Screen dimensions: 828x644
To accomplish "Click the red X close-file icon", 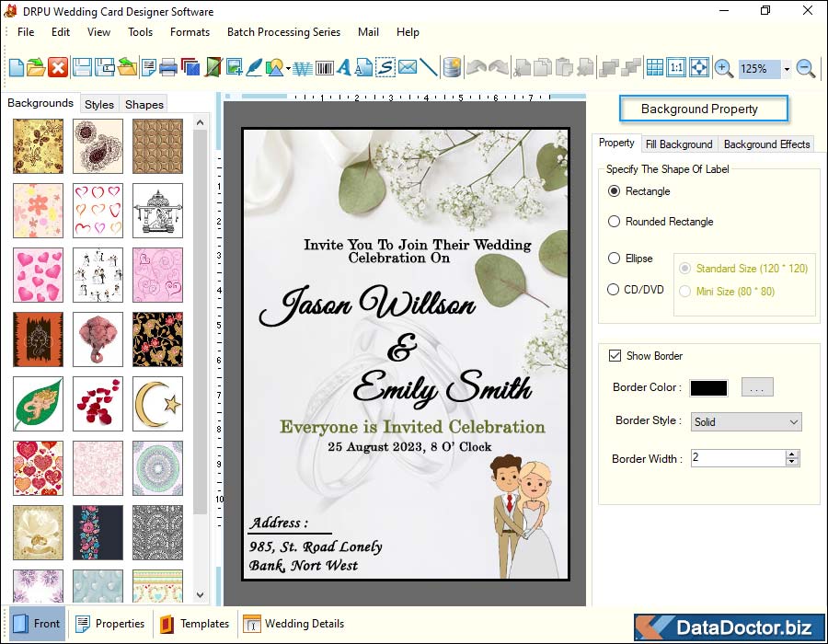I will pos(58,68).
